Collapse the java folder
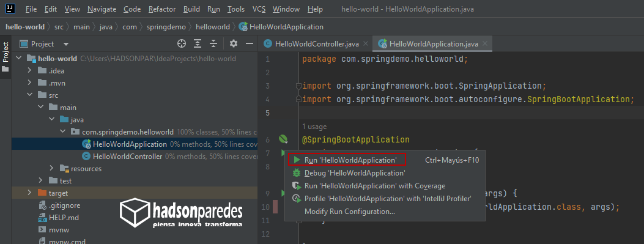The height and width of the screenshot is (244, 644). point(51,119)
